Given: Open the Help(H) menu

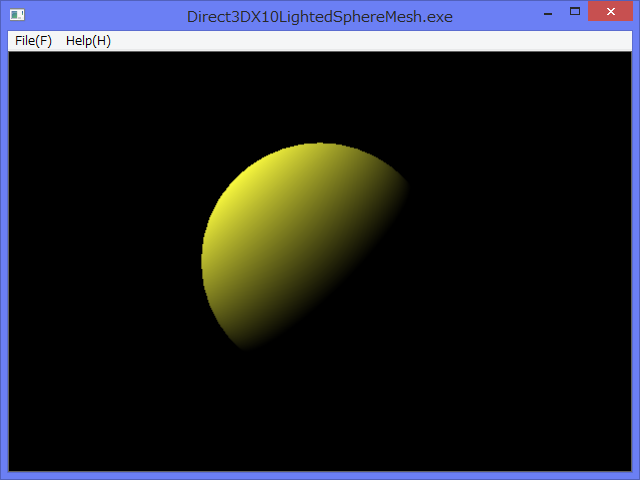Looking at the screenshot, I should click(x=88, y=41).
